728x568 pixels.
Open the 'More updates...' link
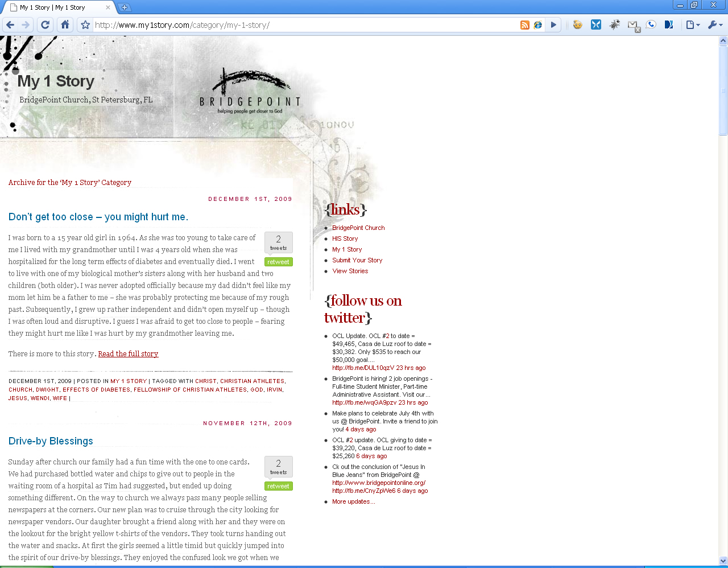354,501
